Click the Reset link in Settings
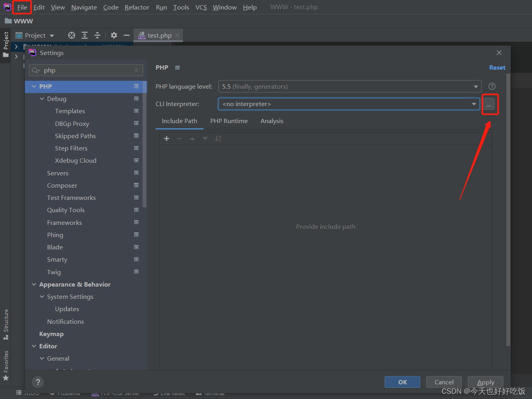Image resolution: width=532 pixels, height=399 pixels. point(497,68)
